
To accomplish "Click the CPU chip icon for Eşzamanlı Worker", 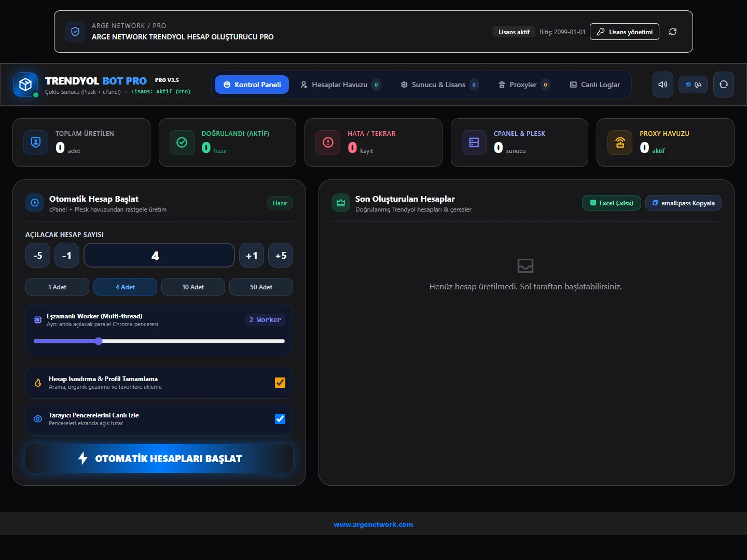I will click(38, 320).
